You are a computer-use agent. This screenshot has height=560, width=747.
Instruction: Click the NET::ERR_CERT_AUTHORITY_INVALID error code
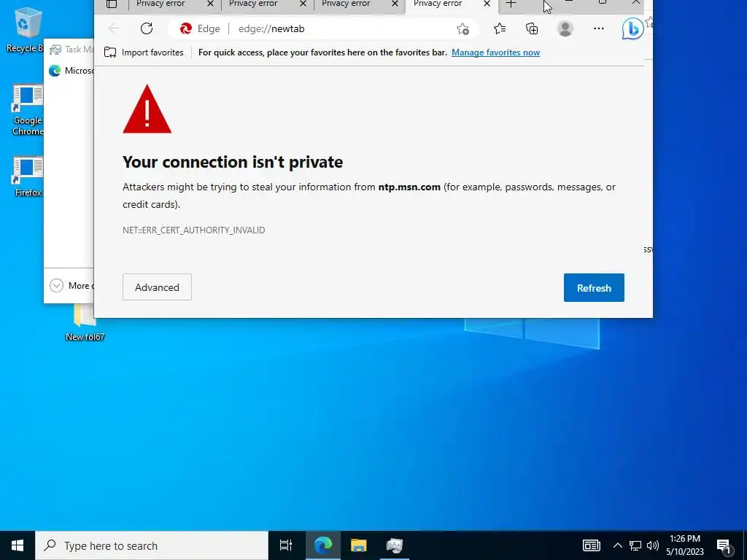(x=193, y=230)
